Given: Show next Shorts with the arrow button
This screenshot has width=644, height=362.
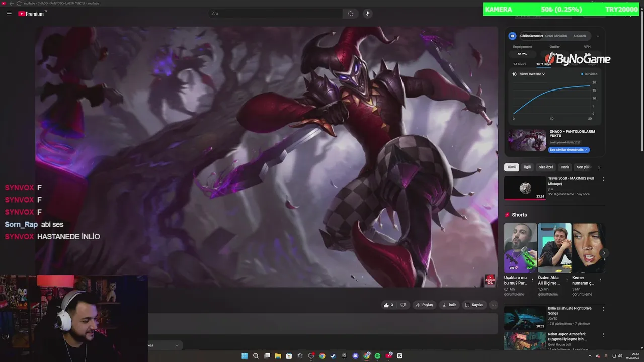Looking at the screenshot, I should (x=604, y=253).
